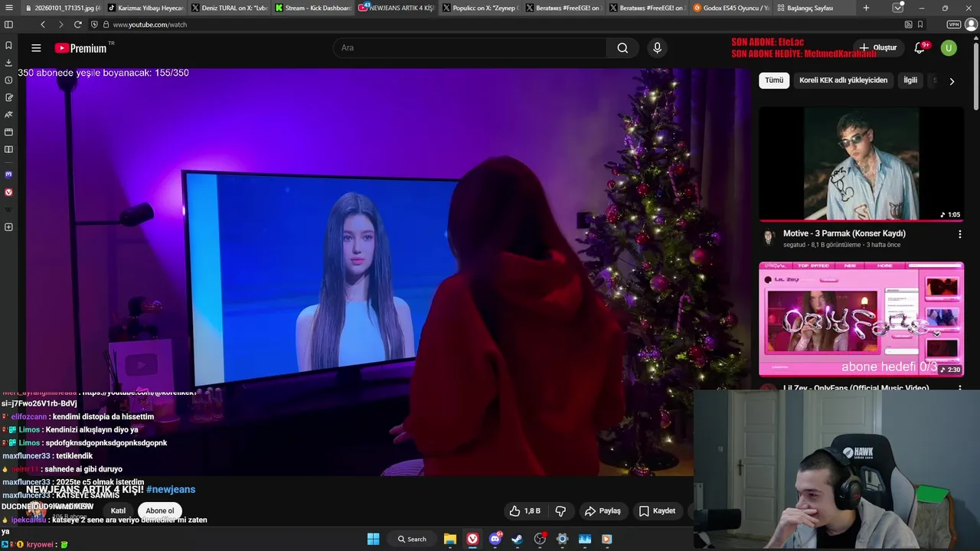
Task: Focus the Ara search field
Action: click(471, 47)
